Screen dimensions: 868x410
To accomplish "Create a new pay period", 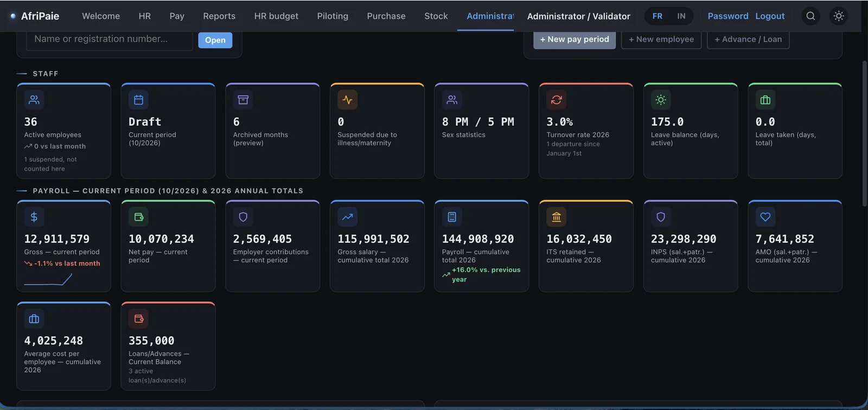I will pos(575,40).
